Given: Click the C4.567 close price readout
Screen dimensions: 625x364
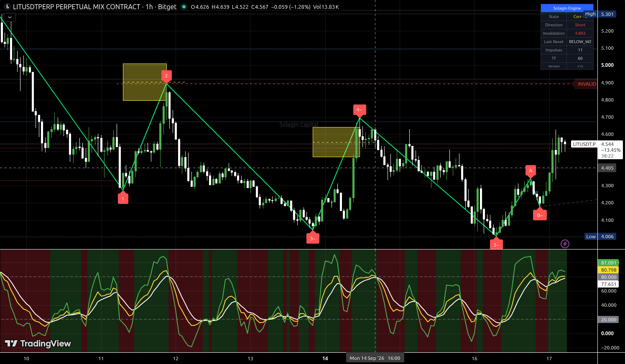Looking at the screenshot, I should tap(260, 7).
